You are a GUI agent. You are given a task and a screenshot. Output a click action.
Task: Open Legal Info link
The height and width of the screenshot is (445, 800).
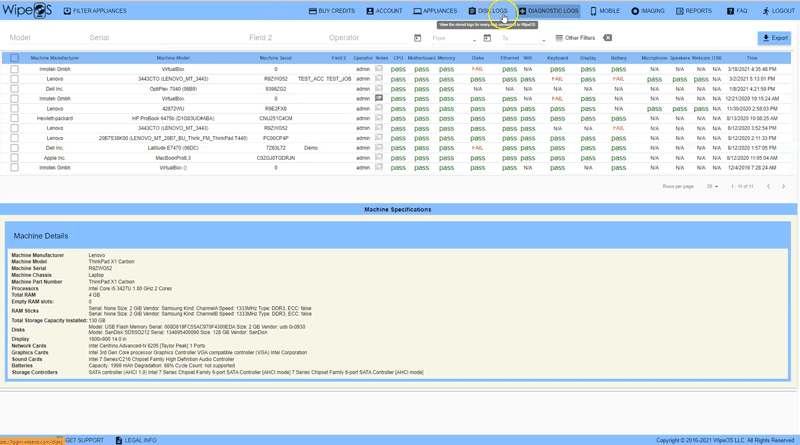pyautogui.click(x=136, y=440)
